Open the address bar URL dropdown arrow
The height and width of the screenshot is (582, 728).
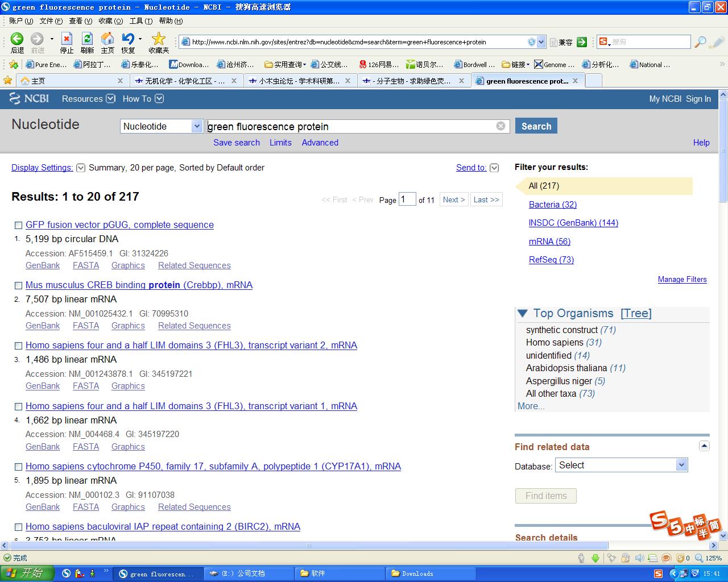coord(541,42)
